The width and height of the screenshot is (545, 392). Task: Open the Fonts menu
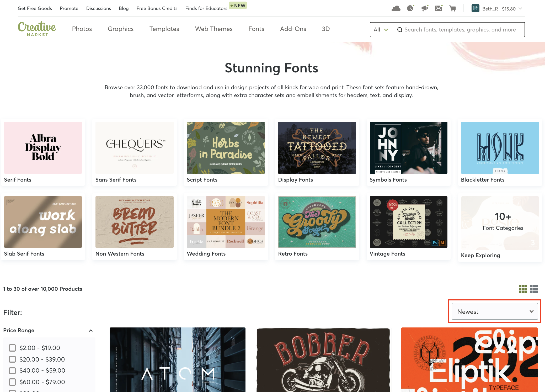pyautogui.click(x=256, y=29)
